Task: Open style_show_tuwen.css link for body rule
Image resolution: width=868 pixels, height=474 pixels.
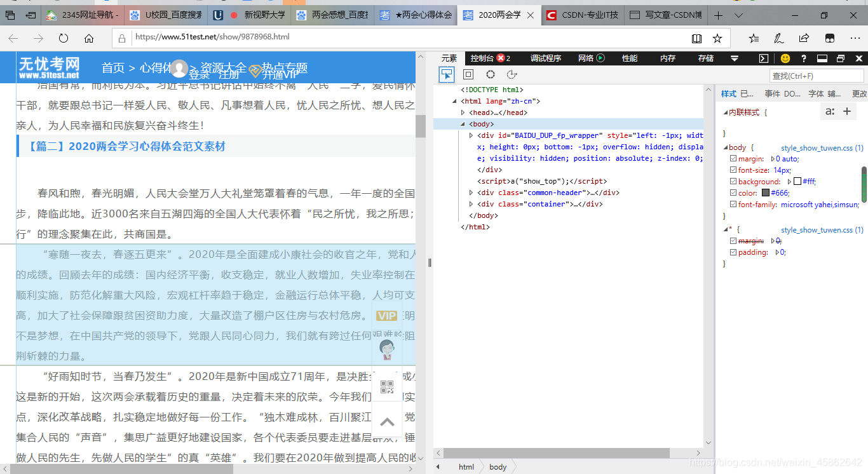Action: [x=822, y=147]
